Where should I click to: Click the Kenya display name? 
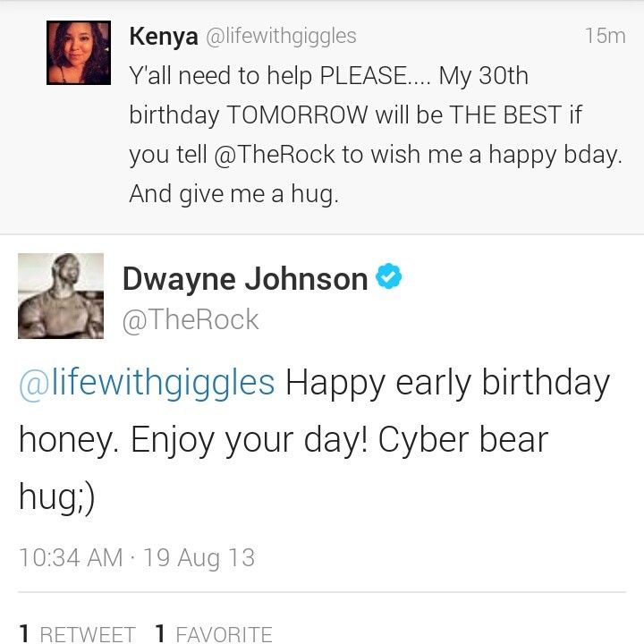tap(164, 36)
